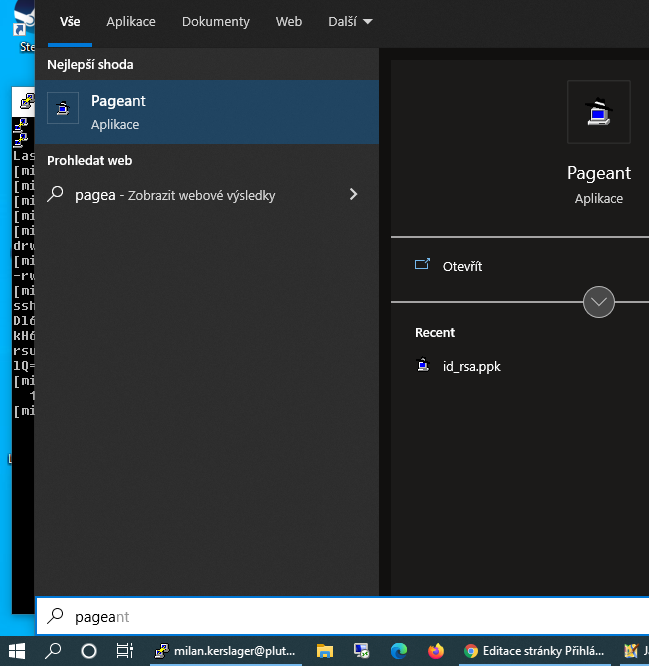649x666 pixels.
Task: Click the taskbar search magnifier
Action: (53, 651)
